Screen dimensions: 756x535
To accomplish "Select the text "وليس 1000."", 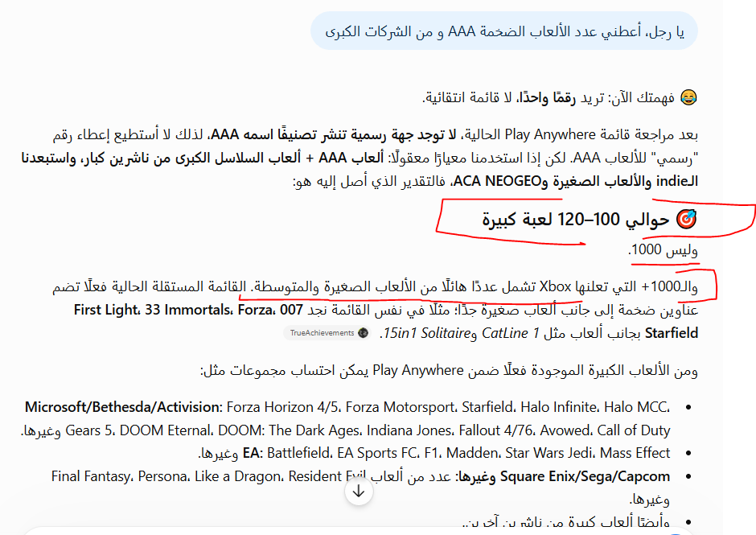I will (663, 250).
